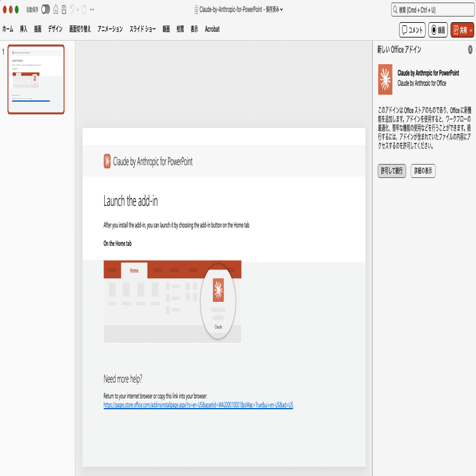Click the Need more help? heading

[123, 379]
